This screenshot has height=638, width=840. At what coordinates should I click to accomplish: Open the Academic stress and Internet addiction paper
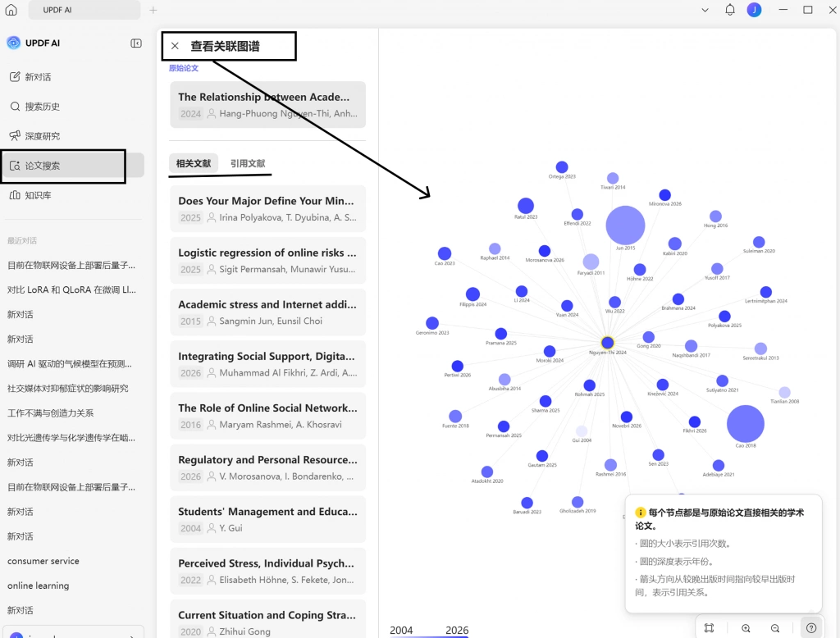(268, 312)
